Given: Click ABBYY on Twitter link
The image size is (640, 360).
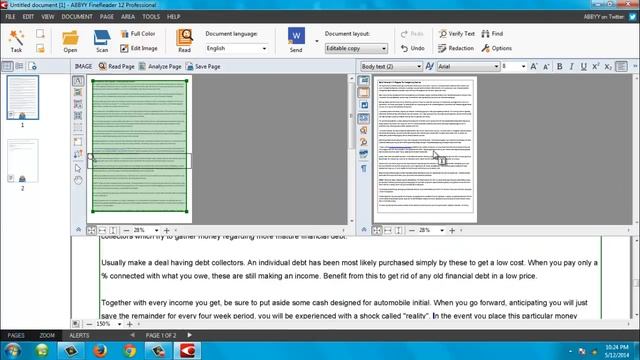Looking at the screenshot, I should 609,17.
